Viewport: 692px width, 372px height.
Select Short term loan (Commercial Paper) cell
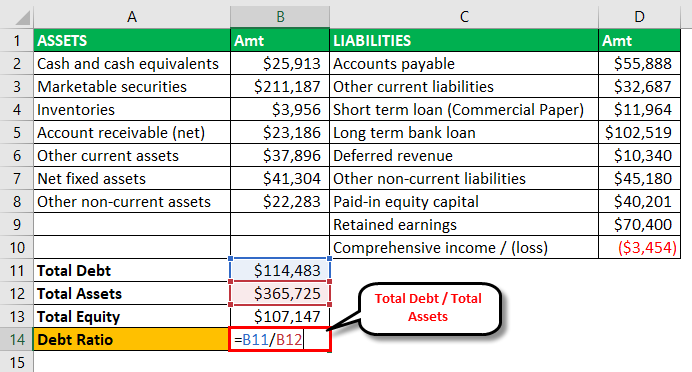coord(464,109)
